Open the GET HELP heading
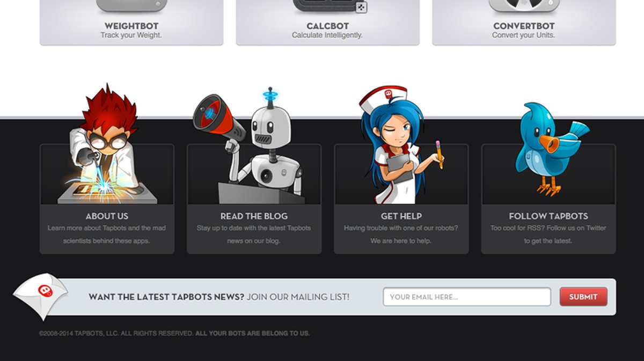This screenshot has width=644, height=361. coord(401,216)
